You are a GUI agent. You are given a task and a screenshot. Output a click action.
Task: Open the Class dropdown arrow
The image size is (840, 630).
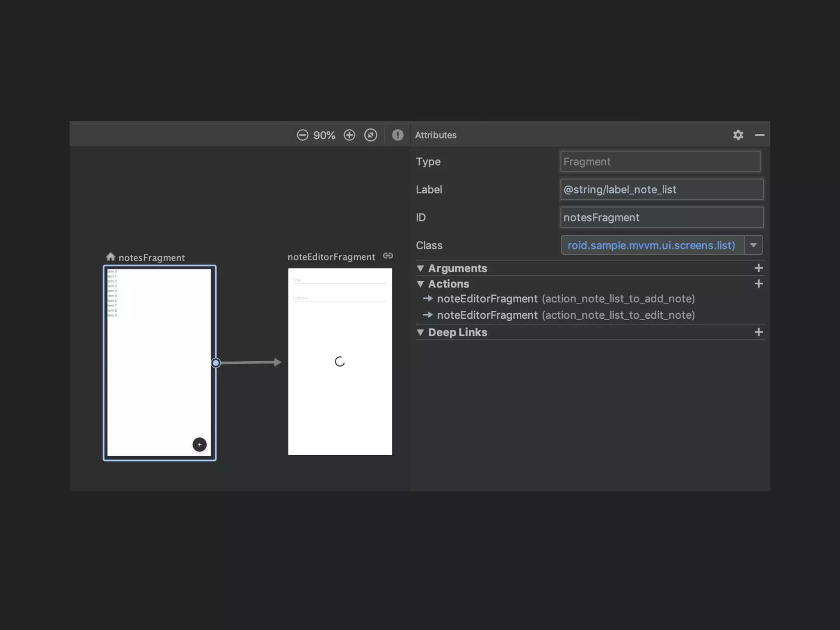pyautogui.click(x=753, y=245)
